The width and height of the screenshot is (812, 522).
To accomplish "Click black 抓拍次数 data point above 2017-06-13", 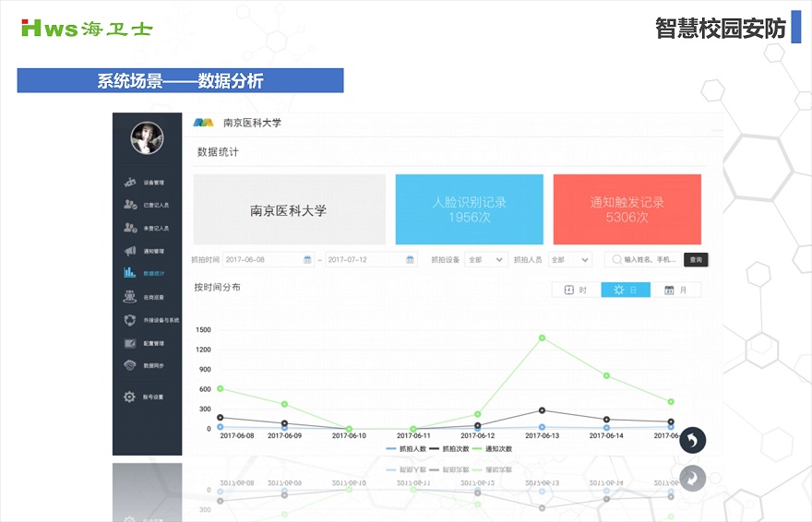I will point(543,410).
